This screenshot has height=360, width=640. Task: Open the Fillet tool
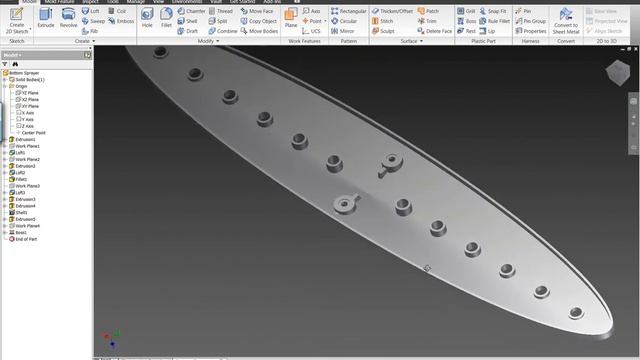[166, 18]
